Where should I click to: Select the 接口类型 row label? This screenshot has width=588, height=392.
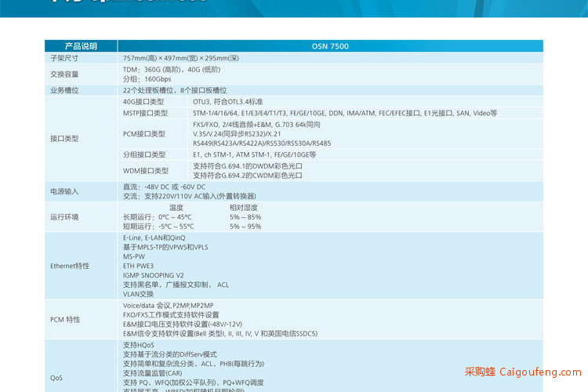[64, 139]
